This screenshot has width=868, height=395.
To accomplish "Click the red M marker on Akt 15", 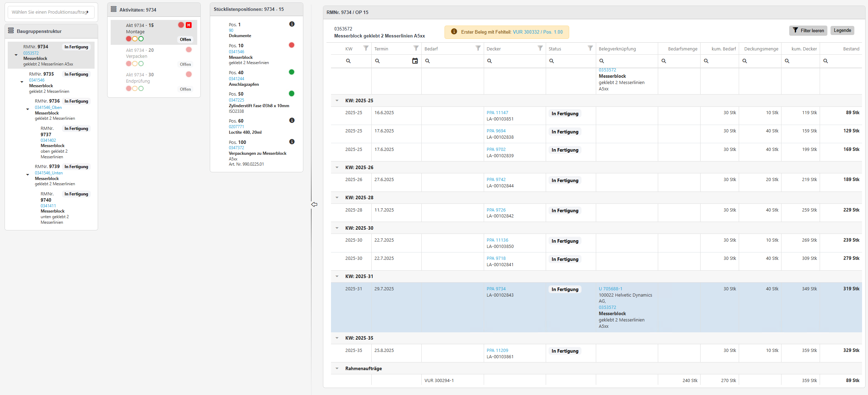I will 189,25.
